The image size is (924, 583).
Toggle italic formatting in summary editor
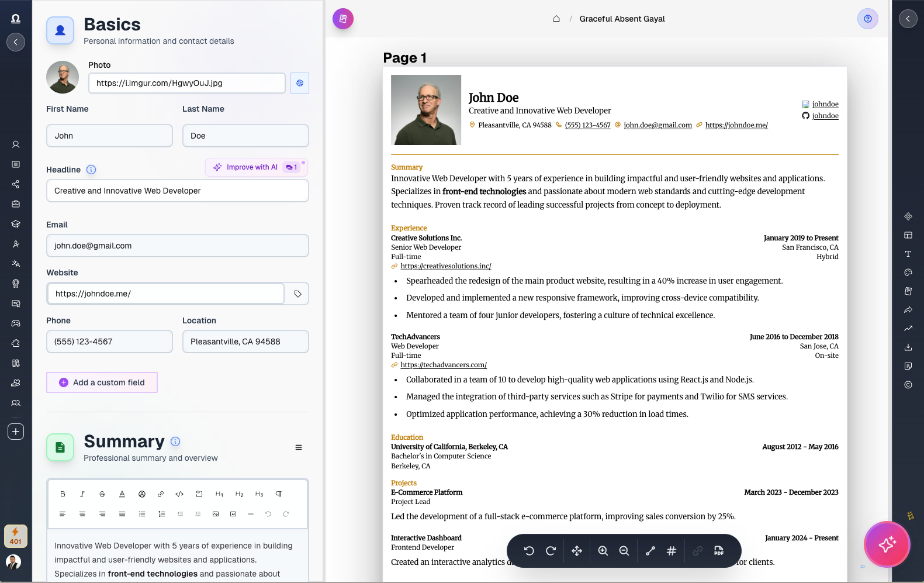[x=82, y=494]
